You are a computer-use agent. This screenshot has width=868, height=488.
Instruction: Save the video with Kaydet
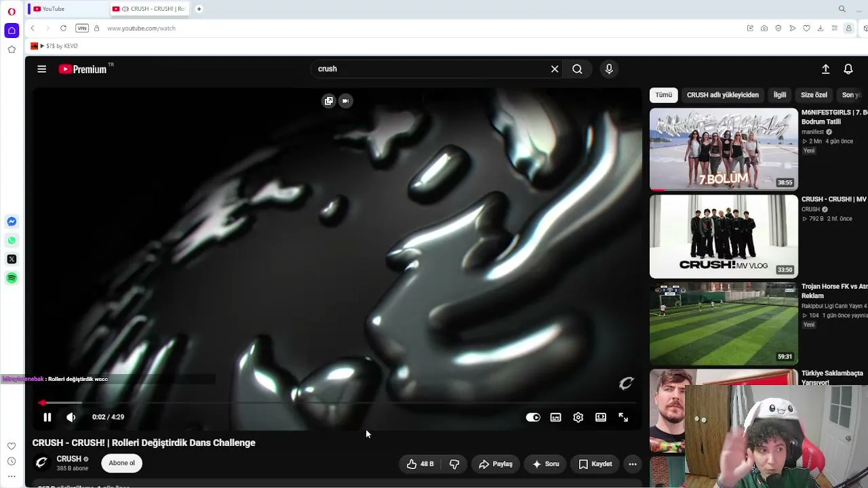595,464
